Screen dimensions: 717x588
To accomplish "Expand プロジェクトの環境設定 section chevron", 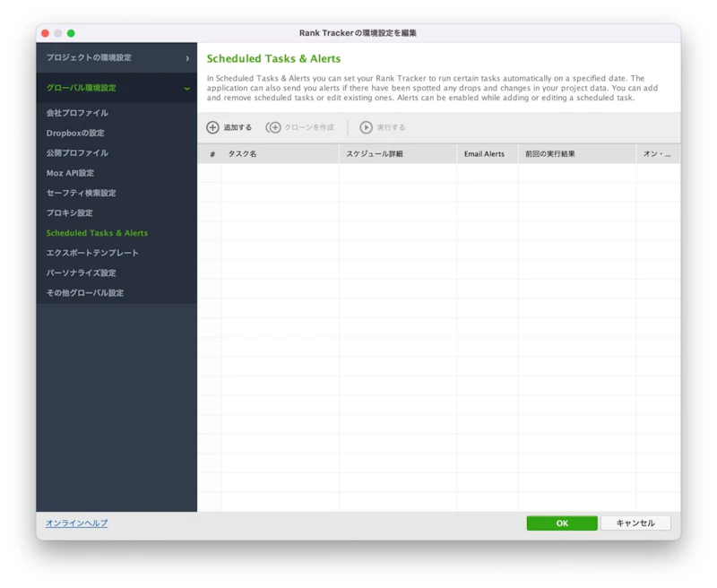I will coord(187,58).
